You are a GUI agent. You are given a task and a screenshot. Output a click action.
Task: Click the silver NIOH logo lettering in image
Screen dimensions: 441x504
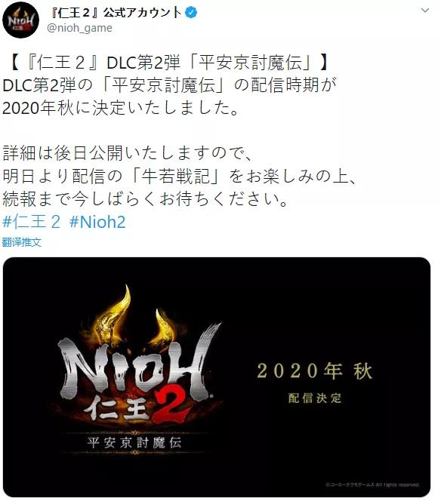click(x=135, y=367)
